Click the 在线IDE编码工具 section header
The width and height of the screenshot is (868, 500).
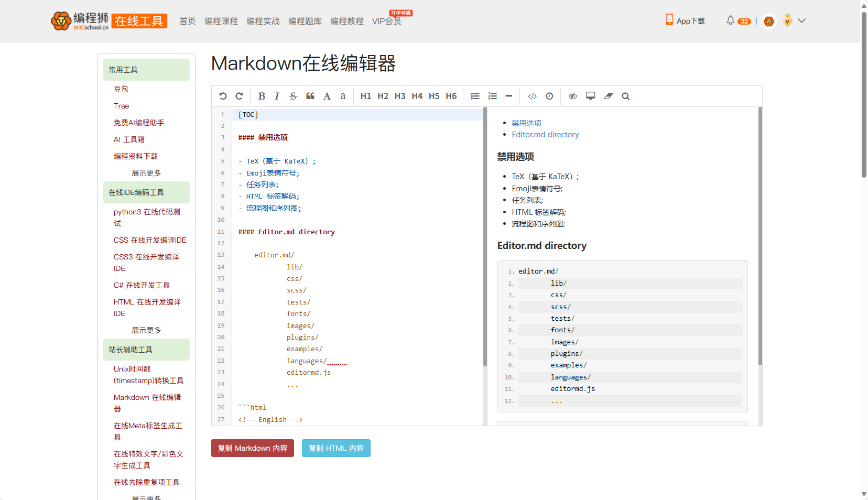(x=146, y=192)
